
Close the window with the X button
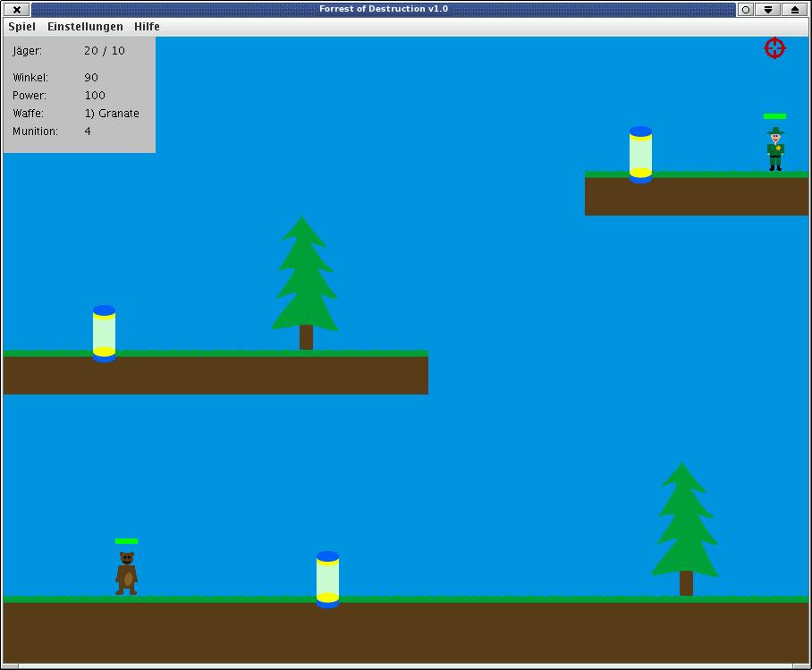(x=17, y=9)
